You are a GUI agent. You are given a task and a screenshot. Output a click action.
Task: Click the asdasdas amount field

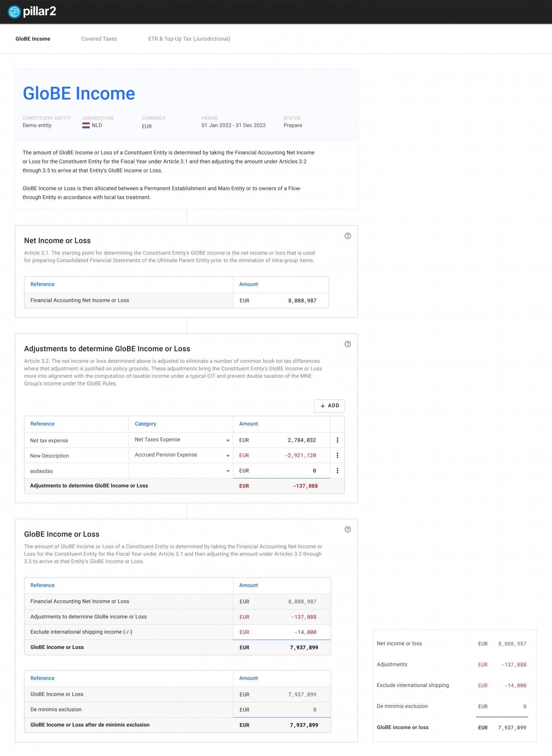tap(281, 471)
